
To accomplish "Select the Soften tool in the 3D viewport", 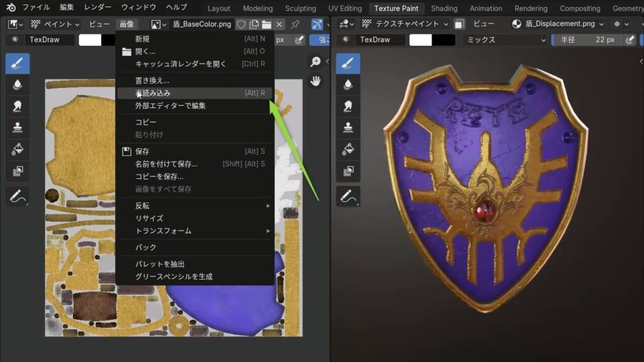I will pyautogui.click(x=348, y=85).
